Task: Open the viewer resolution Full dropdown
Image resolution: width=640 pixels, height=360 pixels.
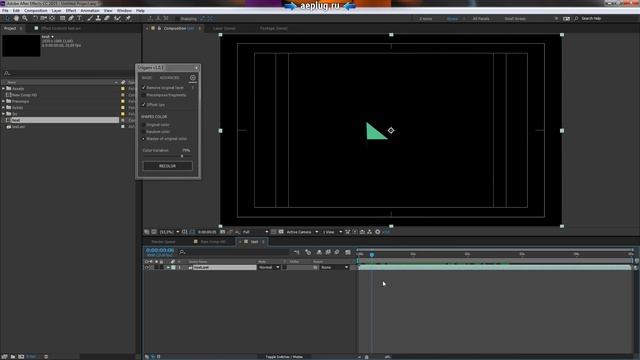Action: point(256,232)
